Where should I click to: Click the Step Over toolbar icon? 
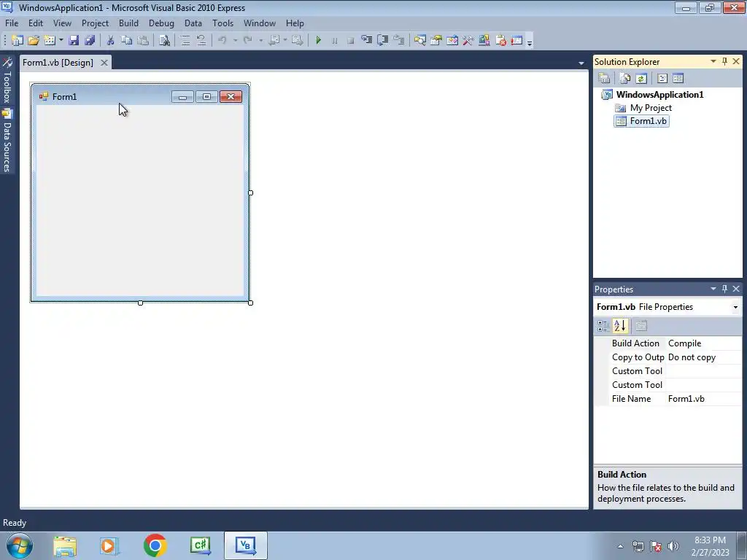pyautogui.click(x=382, y=41)
